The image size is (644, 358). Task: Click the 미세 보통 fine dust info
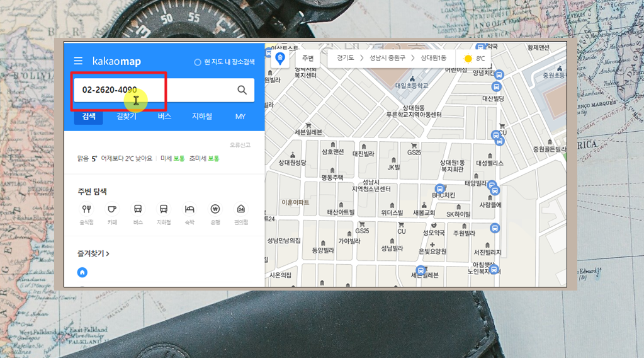[172, 158]
